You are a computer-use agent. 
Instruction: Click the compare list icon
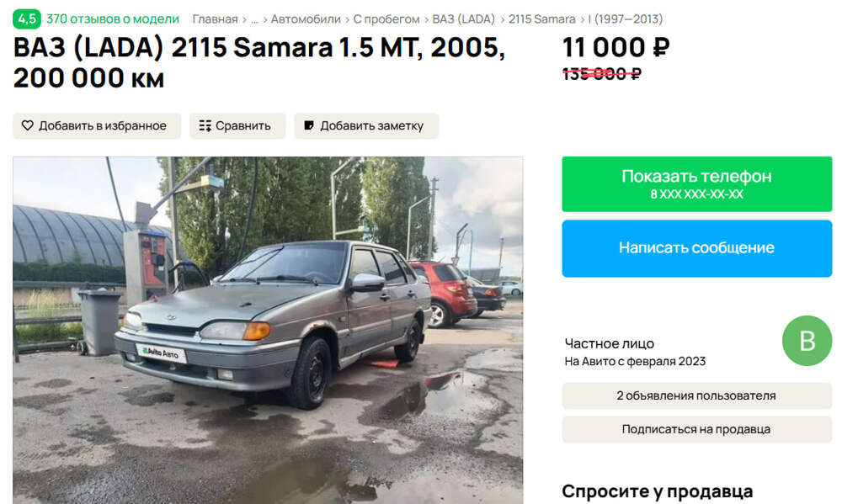point(205,125)
